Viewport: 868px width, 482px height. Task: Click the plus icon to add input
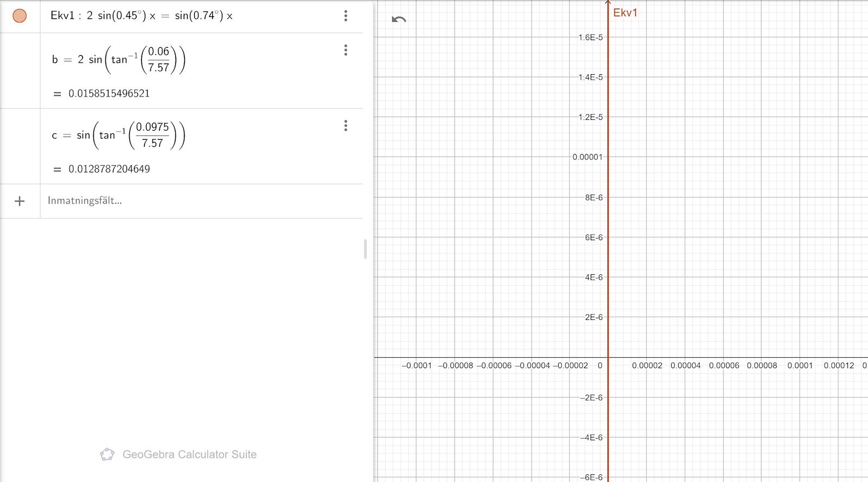pos(20,201)
